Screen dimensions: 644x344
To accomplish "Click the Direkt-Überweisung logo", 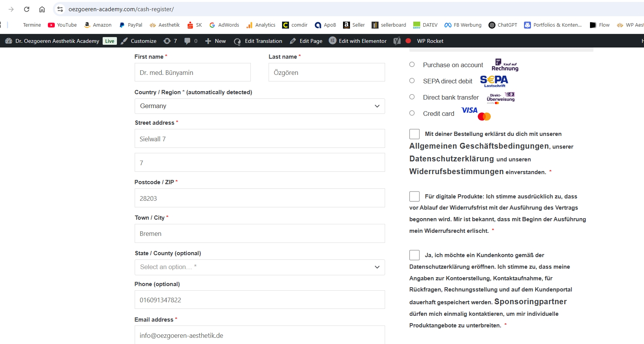I will click(501, 98).
